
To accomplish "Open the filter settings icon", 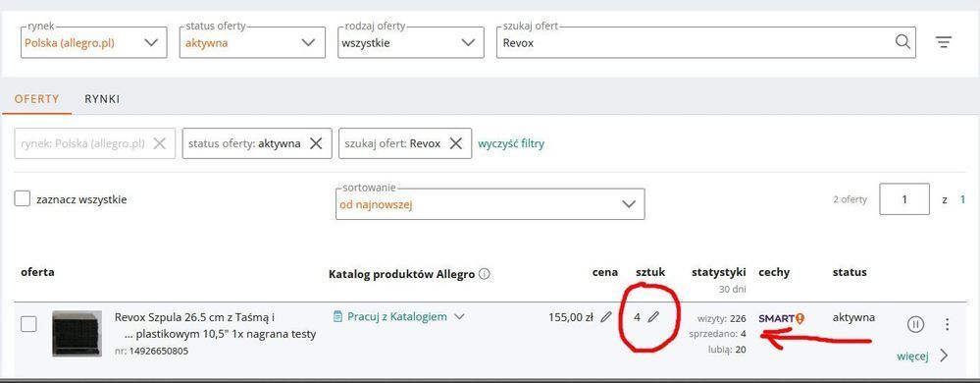I will pyautogui.click(x=943, y=42).
